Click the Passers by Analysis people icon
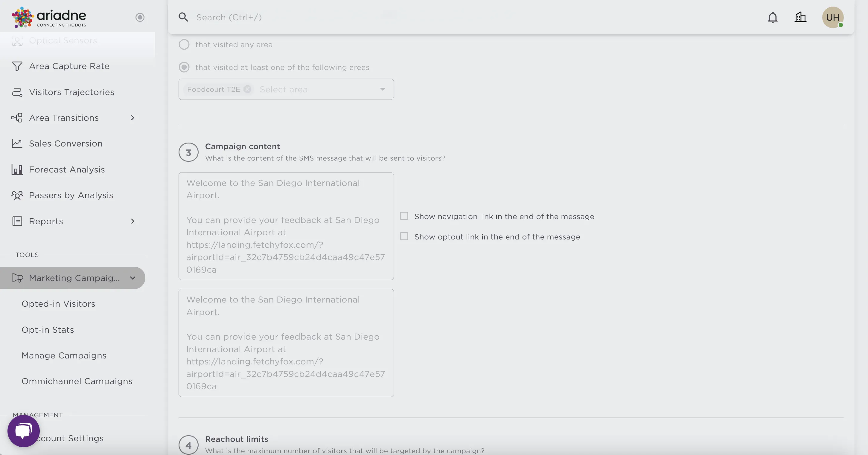868x455 pixels. [x=17, y=195]
